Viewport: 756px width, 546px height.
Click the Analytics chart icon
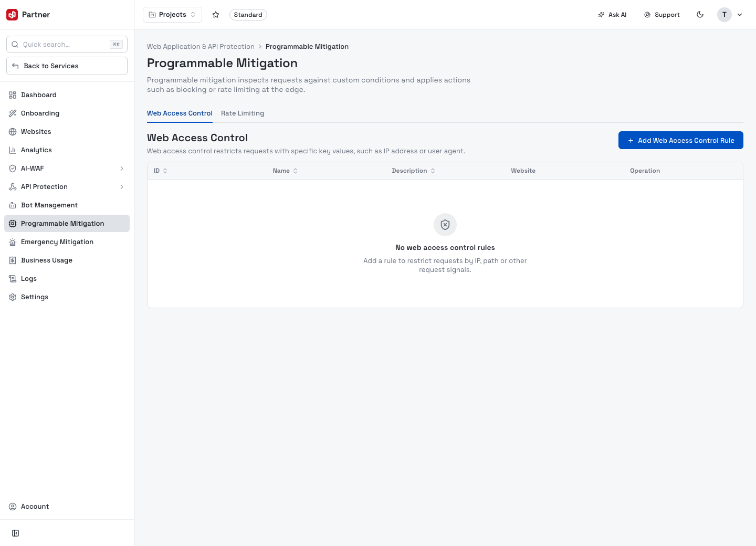[13, 150]
